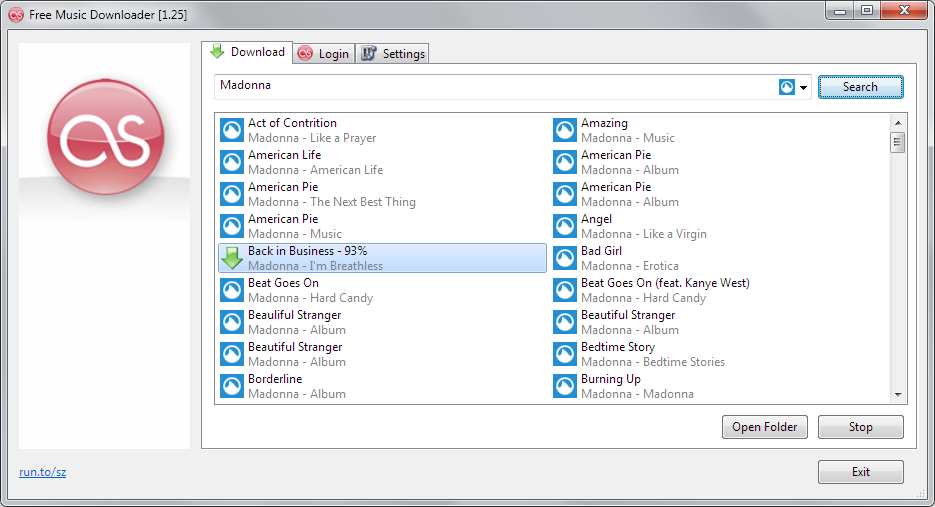
Task: Select the Download tab
Action: point(247,52)
